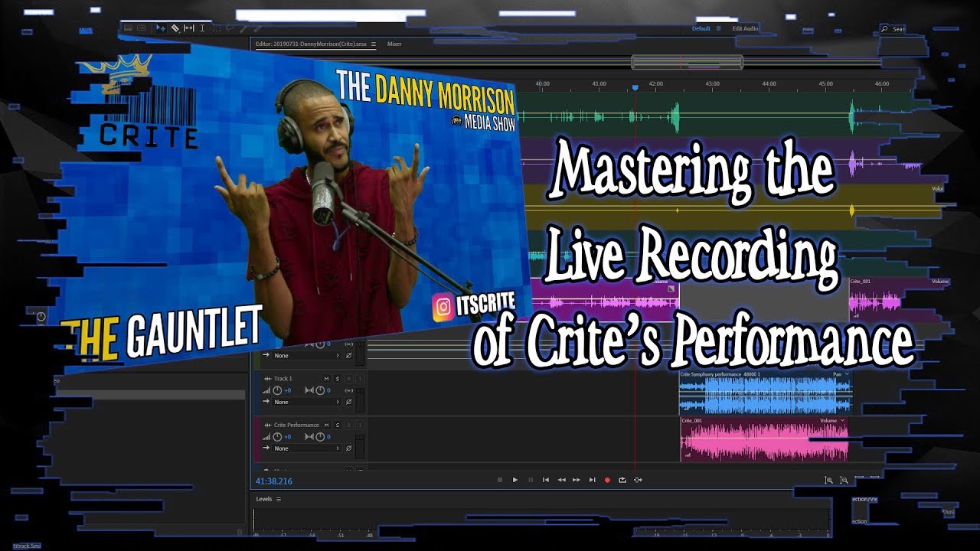Toggle polarity reverse on Track 1
The image size is (980, 551).
pyautogui.click(x=348, y=402)
